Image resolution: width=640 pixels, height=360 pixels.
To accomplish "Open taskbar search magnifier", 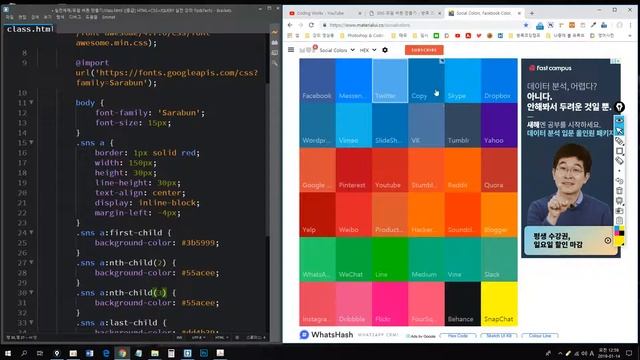I will (24, 353).
